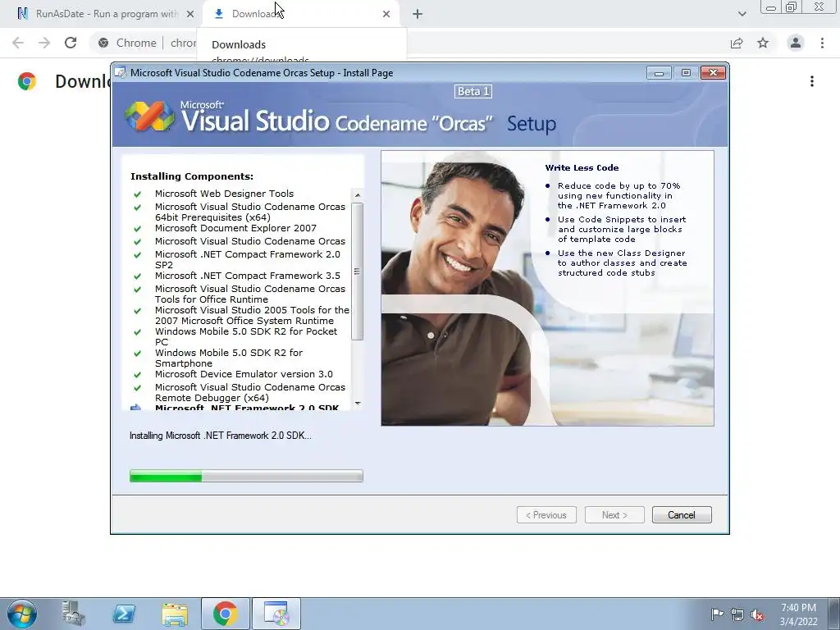Open the Windows Start button
840x630 pixels.
click(21, 614)
